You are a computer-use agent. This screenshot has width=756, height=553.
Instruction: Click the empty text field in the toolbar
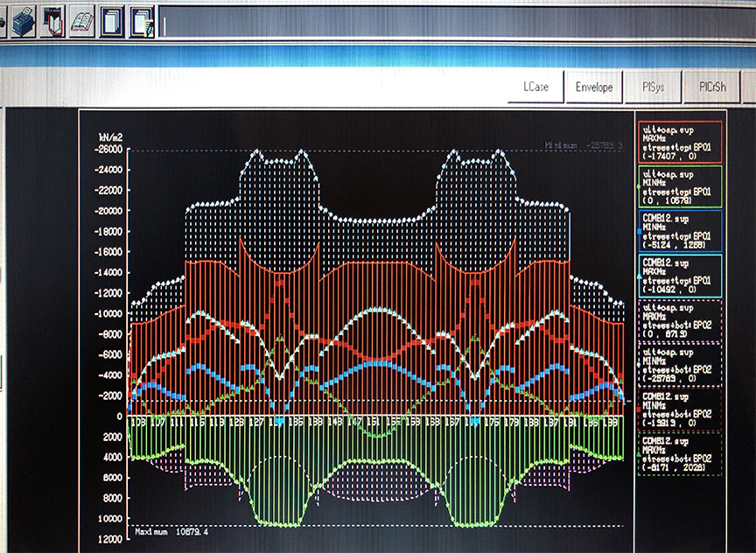tap(455, 21)
